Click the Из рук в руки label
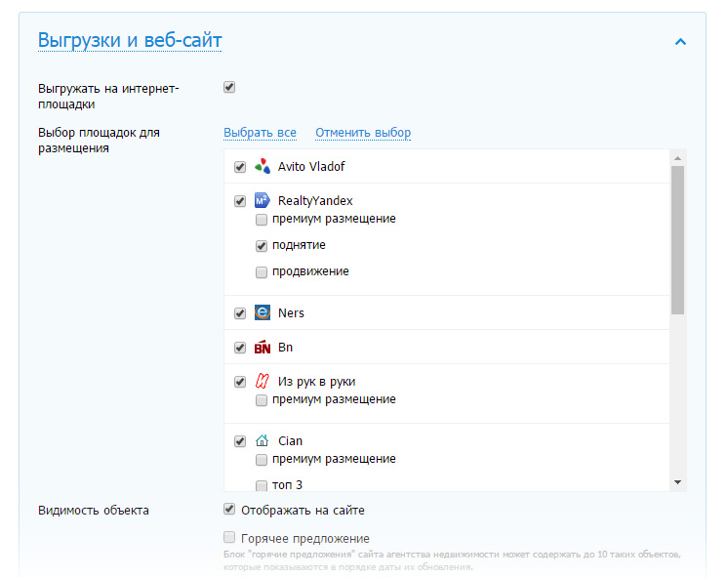The image size is (728, 578). click(316, 382)
